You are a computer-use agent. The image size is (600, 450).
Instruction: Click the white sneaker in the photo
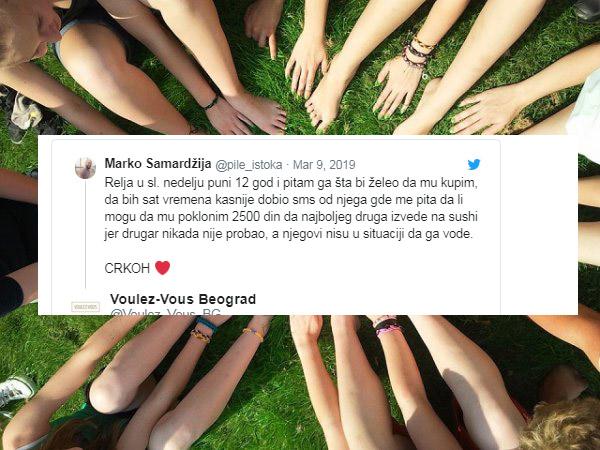pyautogui.click(x=15, y=391)
